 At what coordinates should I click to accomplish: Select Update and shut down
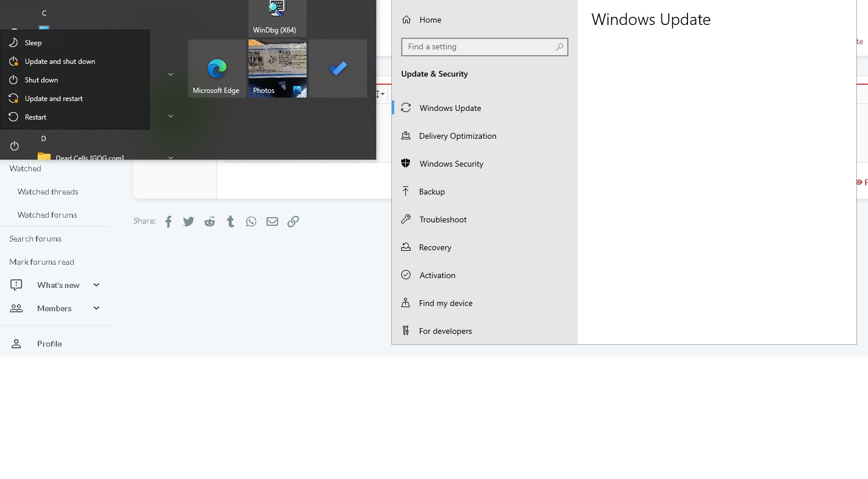point(75,62)
